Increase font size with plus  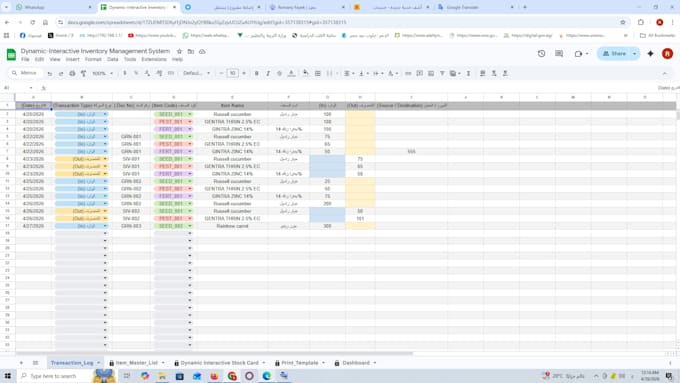click(244, 73)
